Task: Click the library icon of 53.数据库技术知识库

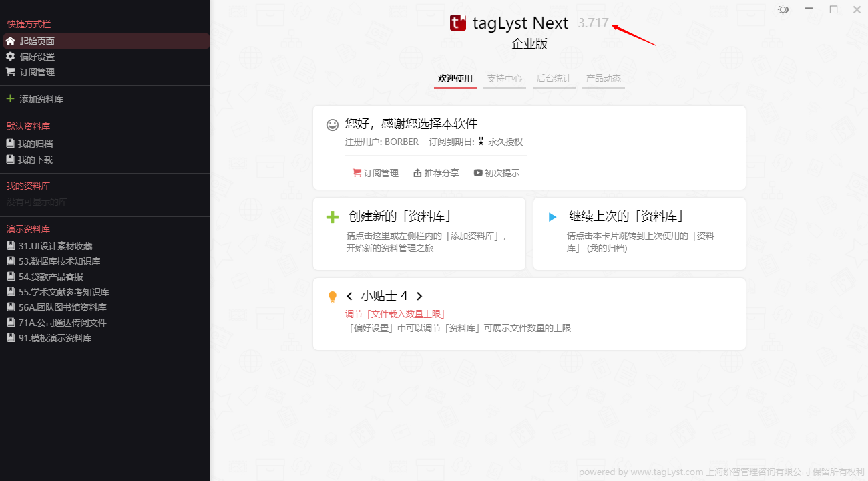Action: 11,261
